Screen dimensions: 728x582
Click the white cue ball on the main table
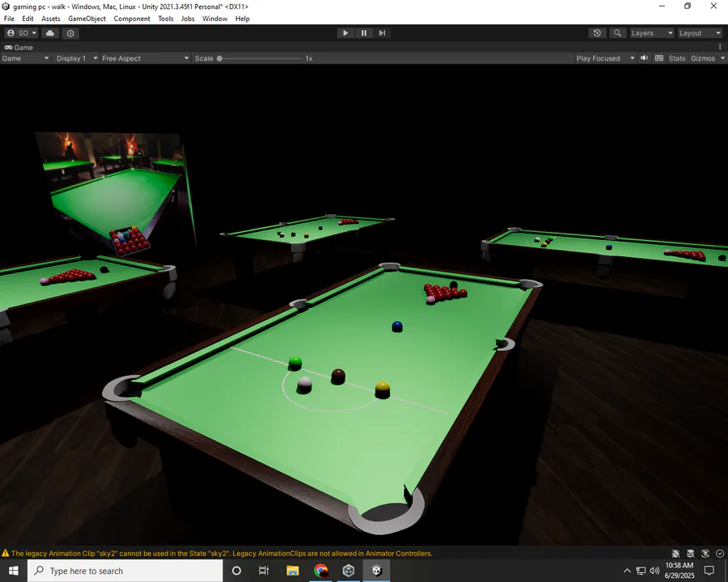click(304, 384)
